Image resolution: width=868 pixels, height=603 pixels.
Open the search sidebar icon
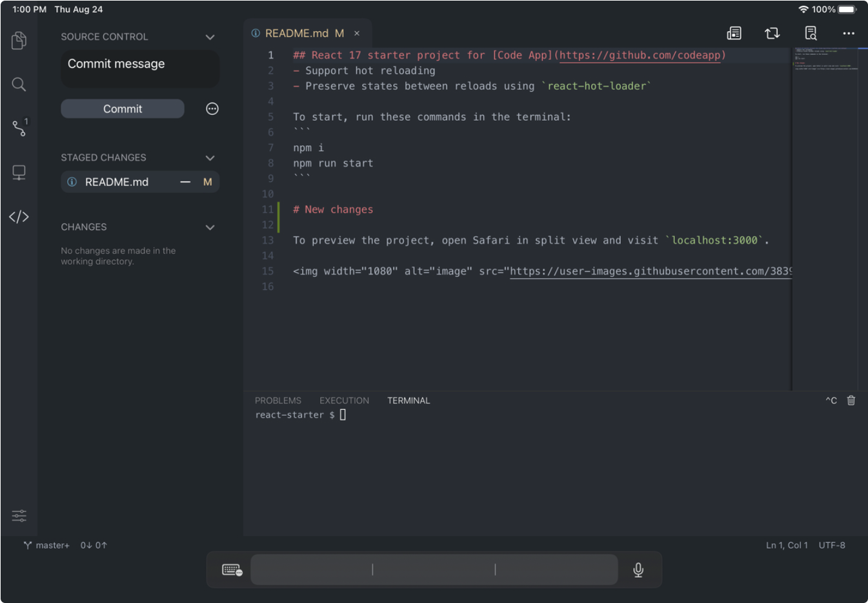click(19, 84)
